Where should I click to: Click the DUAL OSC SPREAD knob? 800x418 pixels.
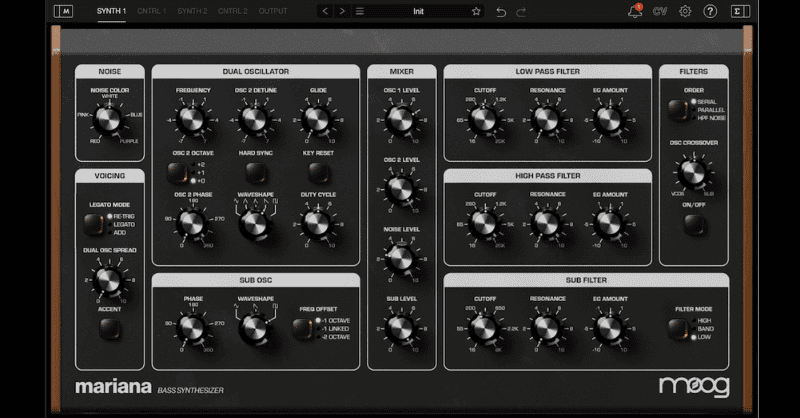pos(108,280)
